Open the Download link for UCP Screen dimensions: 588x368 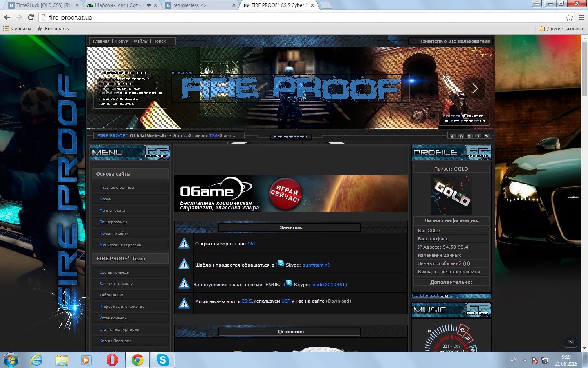(x=338, y=301)
